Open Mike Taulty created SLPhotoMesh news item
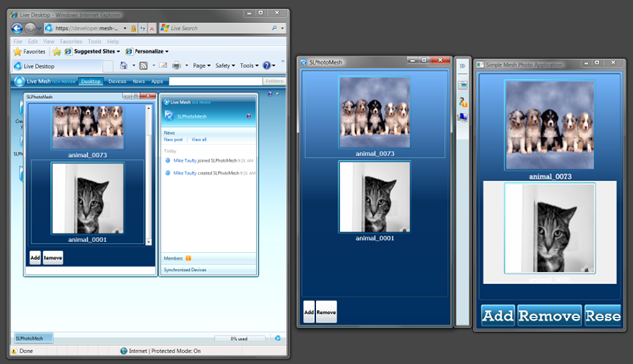The width and height of the screenshot is (633, 364). click(210, 173)
